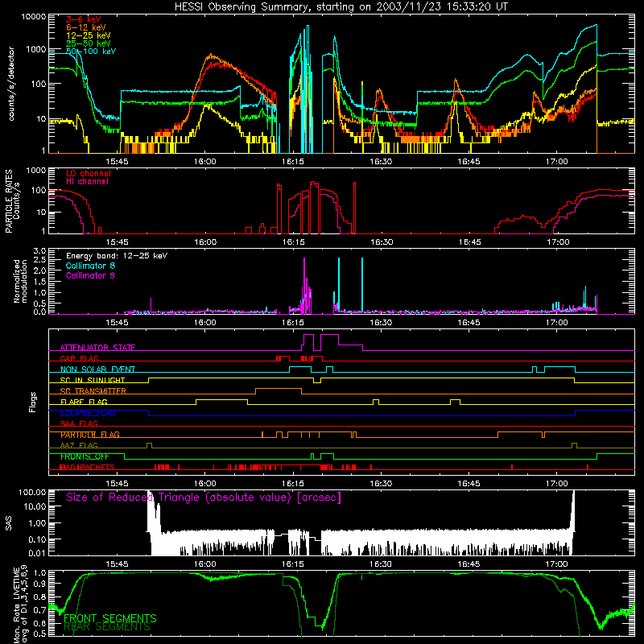The image size is (644, 644).
Task: Click the 3.0 value on modulation axis
Action: (x=39, y=251)
